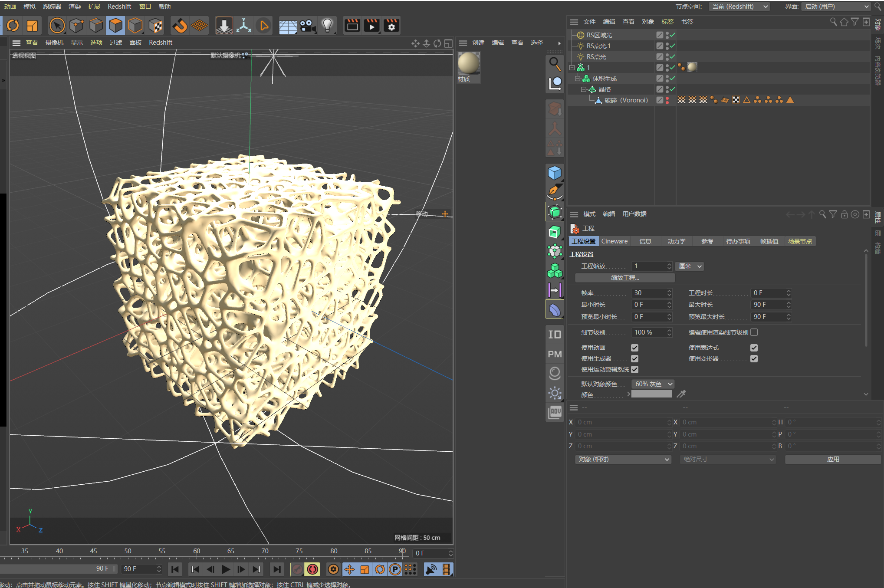
Task: Click frame 60 on the timeline ruler
Action: (197, 551)
